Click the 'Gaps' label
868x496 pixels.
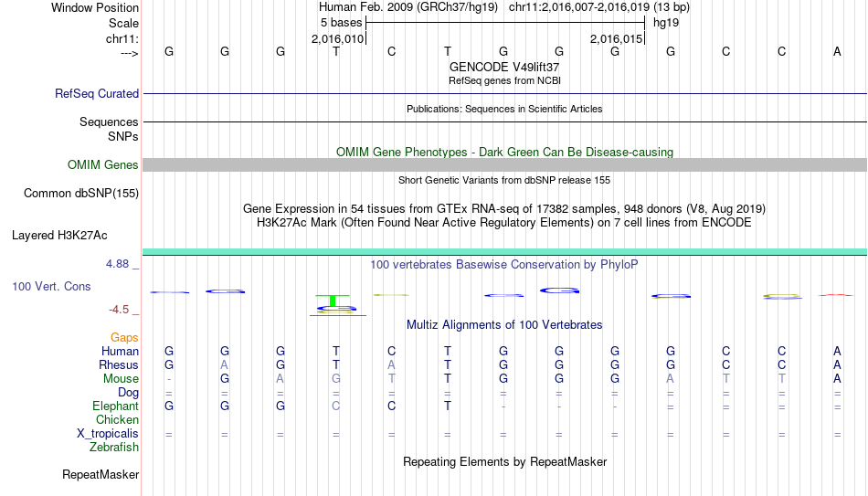point(124,338)
